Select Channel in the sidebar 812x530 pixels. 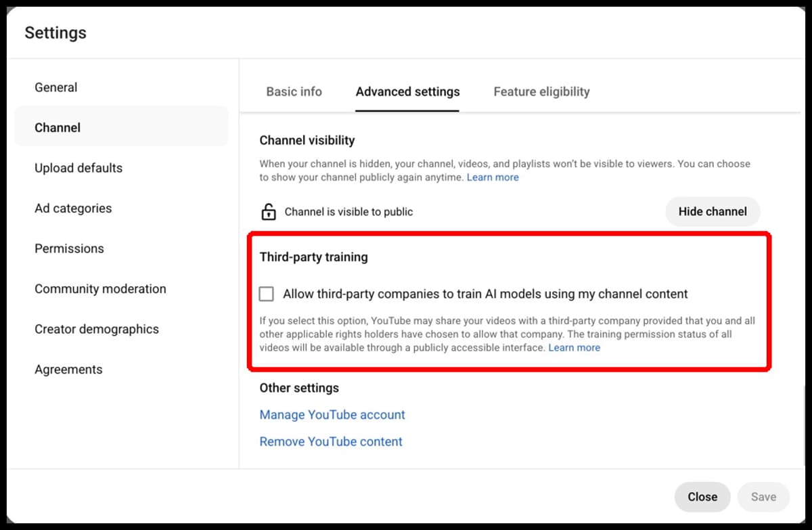122,127
